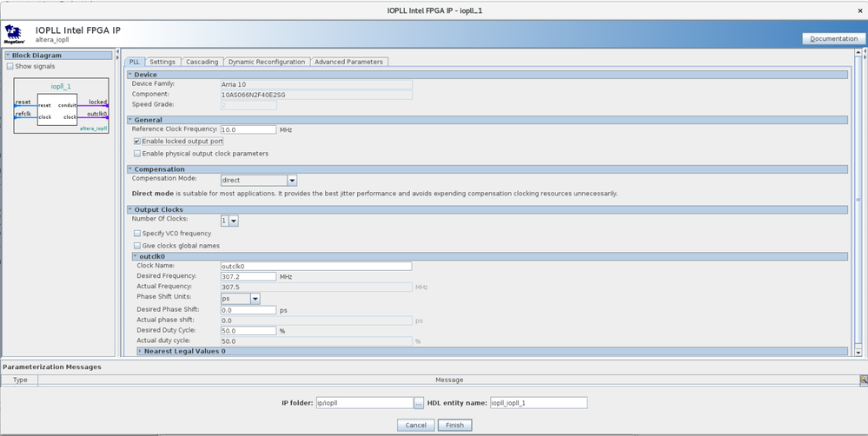Click the Desired Duty Cycle field

[x=248, y=331]
